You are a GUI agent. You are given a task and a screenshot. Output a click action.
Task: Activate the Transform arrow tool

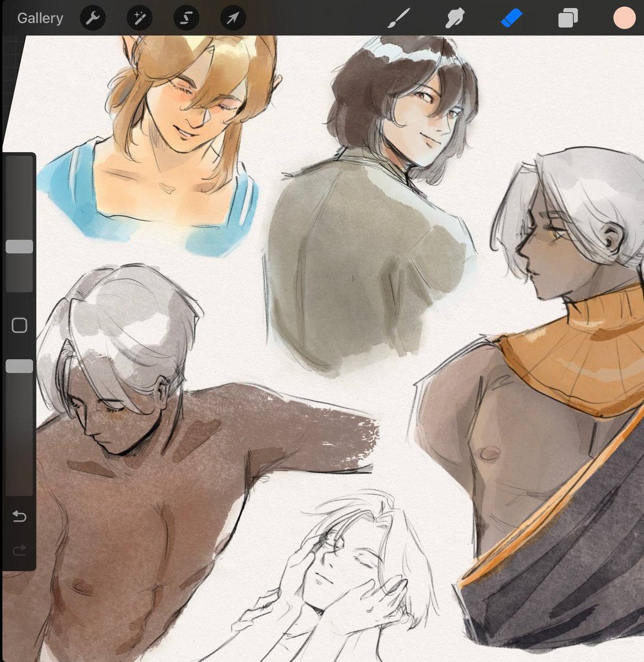233,19
